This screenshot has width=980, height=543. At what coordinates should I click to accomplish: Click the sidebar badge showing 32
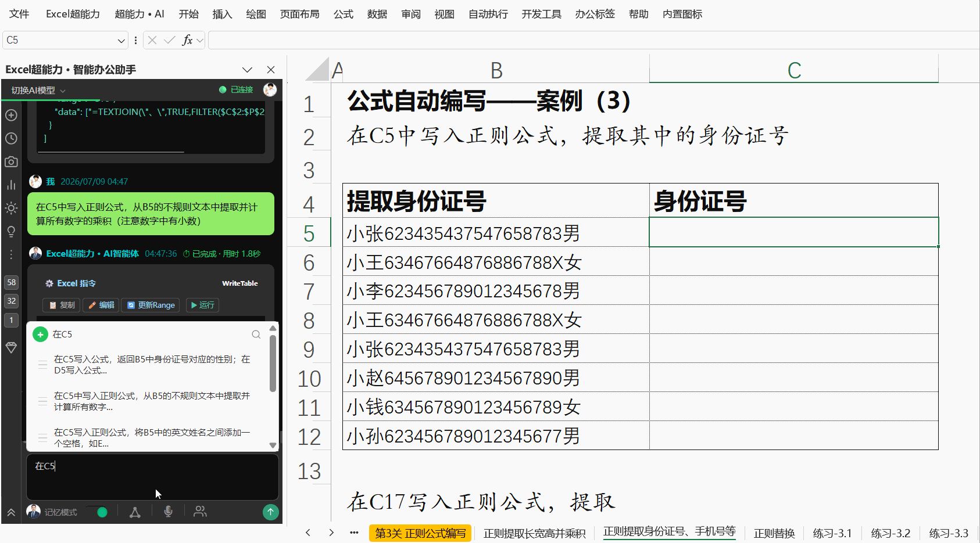tap(11, 301)
